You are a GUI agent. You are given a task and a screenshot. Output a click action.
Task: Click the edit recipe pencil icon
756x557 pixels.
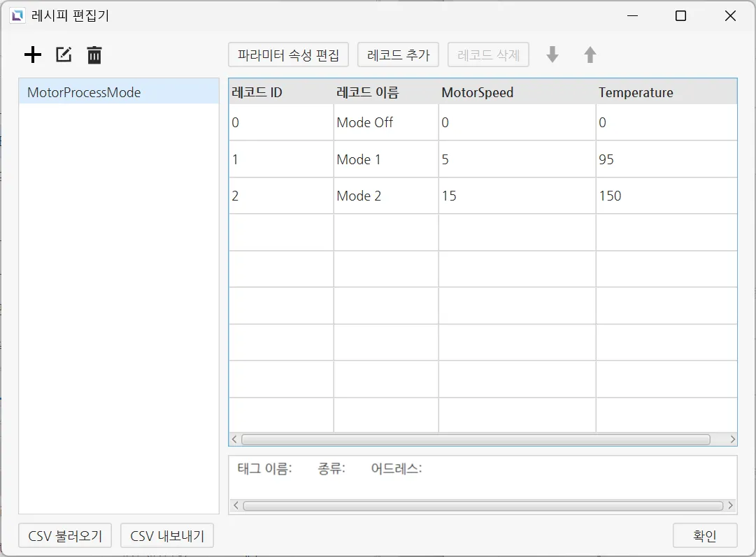point(64,55)
